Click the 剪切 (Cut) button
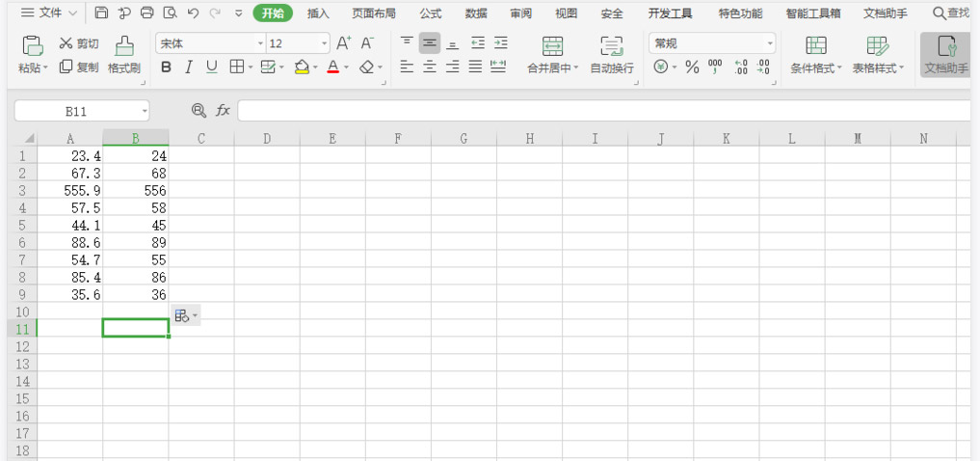The image size is (980, 461). (x=78, y=43)
